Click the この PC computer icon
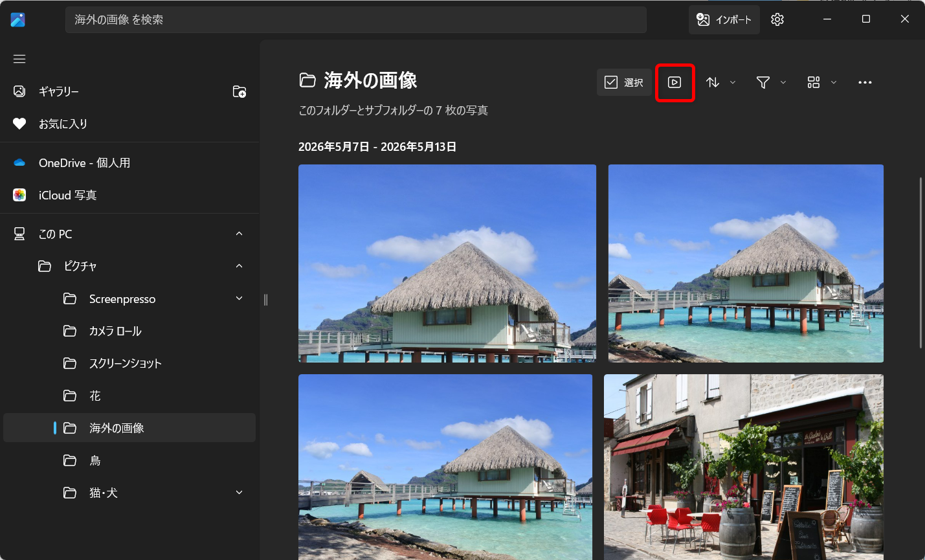 [19, 234]
